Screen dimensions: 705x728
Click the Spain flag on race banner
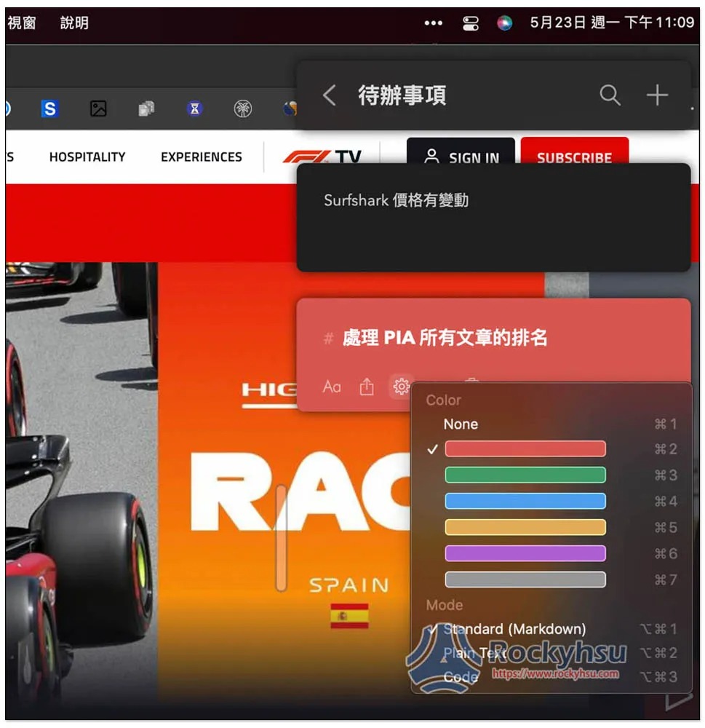click(x=349, y=616)
